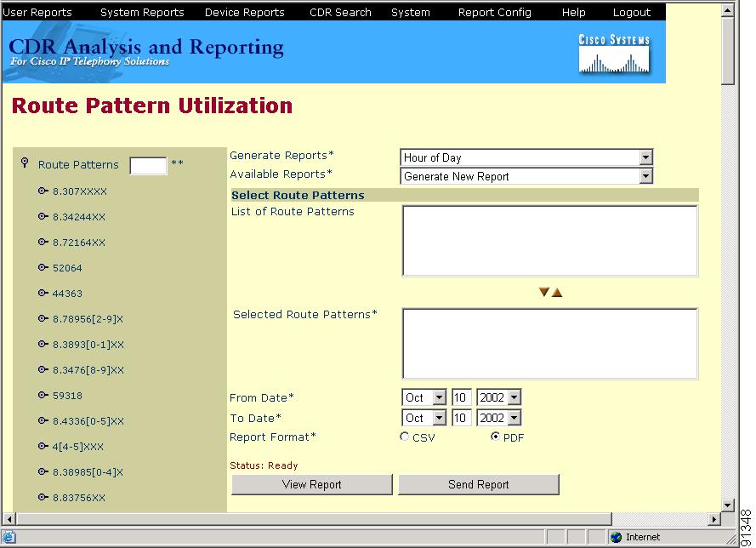Click the Route Patterns root pin icon
756x548 pixels.
click(25, 163)
